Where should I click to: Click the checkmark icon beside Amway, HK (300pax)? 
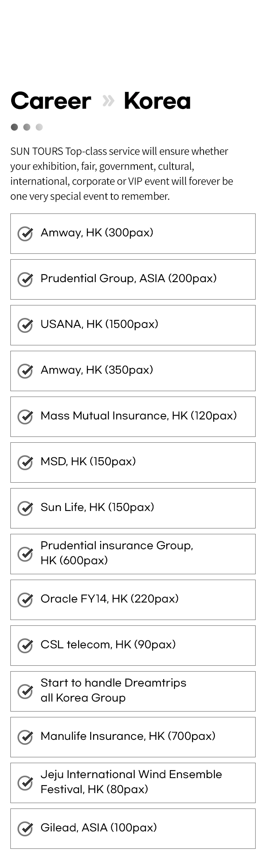click(x=25, y=233)
